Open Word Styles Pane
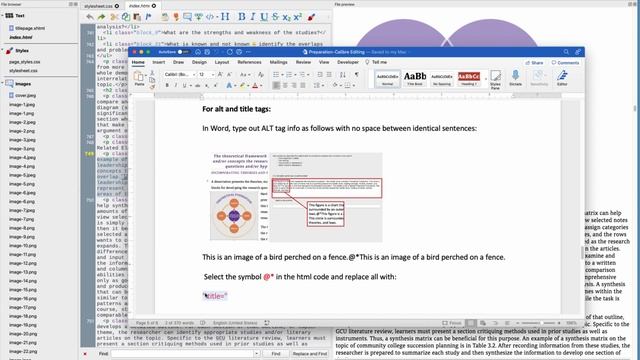Viewport: 640px width, 360px height. (495, 79)
